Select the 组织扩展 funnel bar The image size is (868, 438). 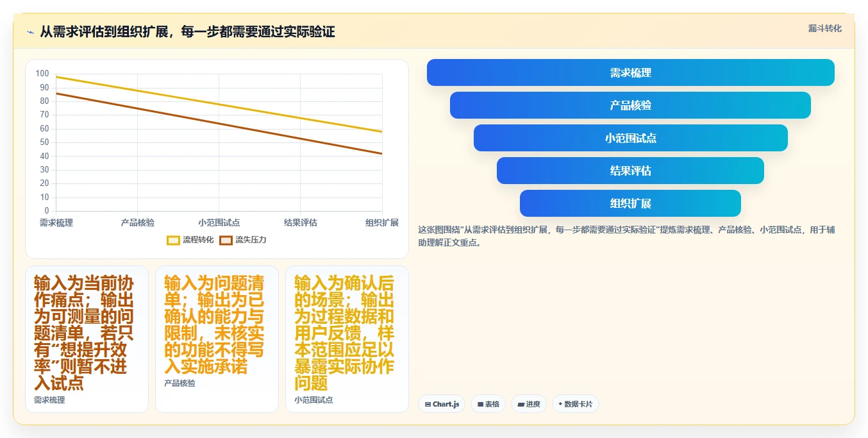coord(630,203)
